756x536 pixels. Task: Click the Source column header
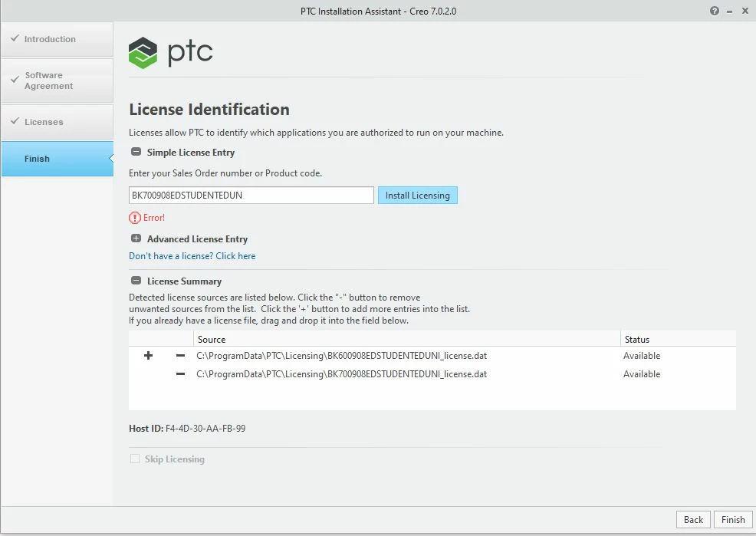click(x=406, y=340)
